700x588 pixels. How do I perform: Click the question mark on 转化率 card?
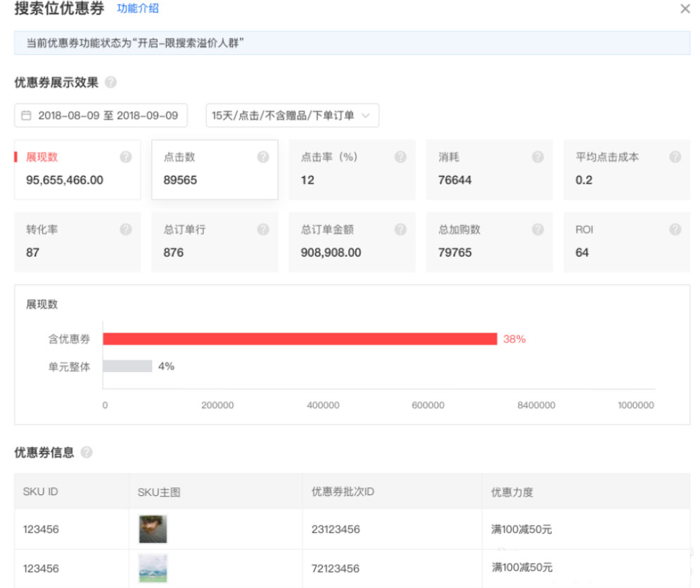pyautogui.click(x=126, y=229)
